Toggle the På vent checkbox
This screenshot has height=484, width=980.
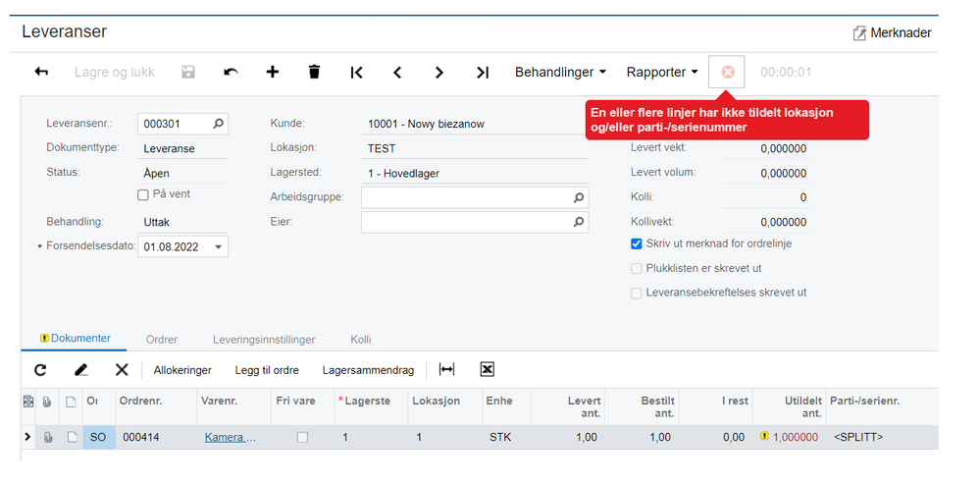[x=143, y=195]
